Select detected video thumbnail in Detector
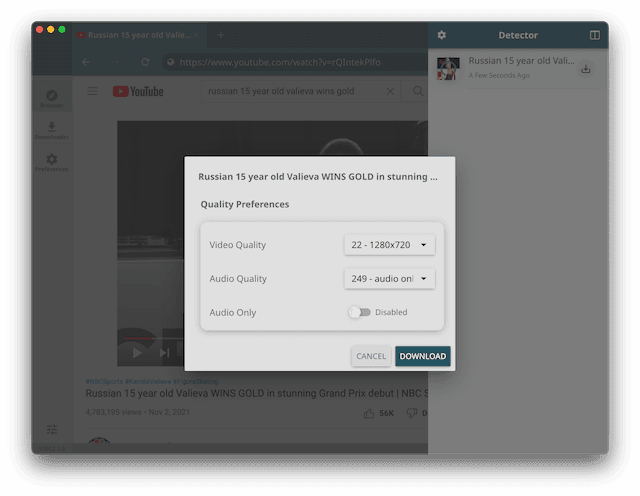640x496 pixels. [x=448, y=68]
